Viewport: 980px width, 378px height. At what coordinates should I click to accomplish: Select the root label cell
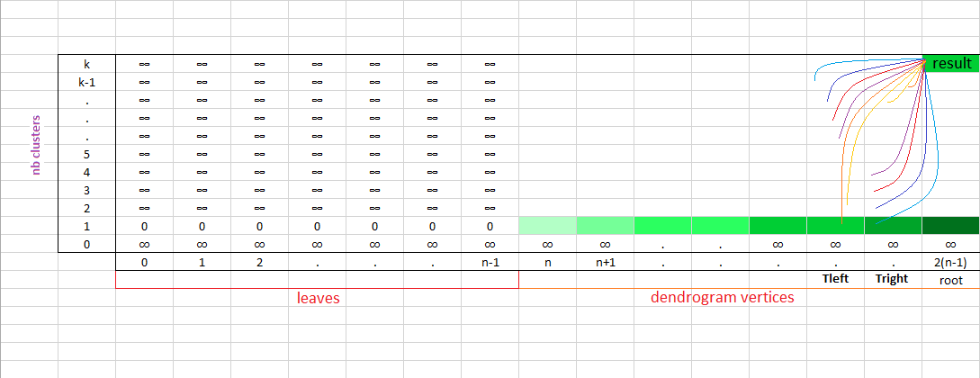950,280
